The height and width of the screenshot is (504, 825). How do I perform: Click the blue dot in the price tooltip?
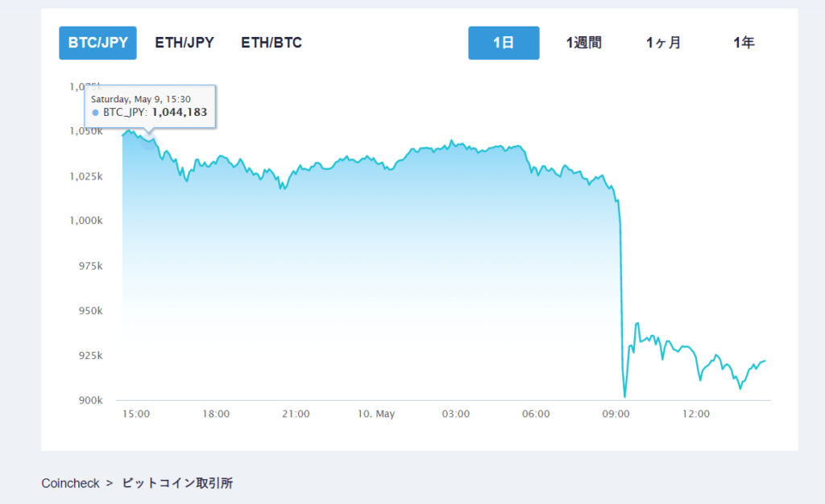tap(95, 113)
